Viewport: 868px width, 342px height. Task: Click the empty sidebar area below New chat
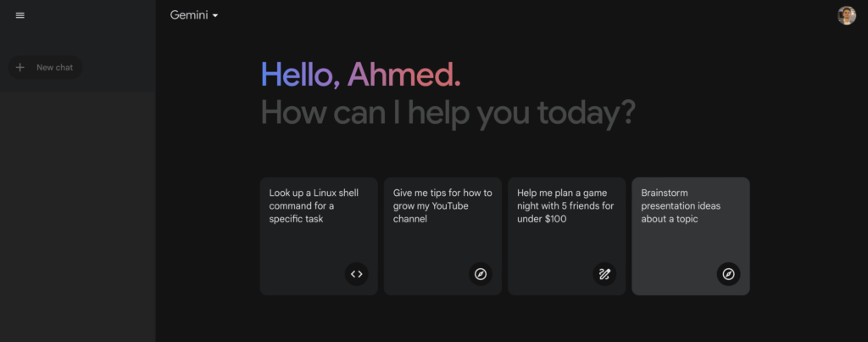pos(76,212)
